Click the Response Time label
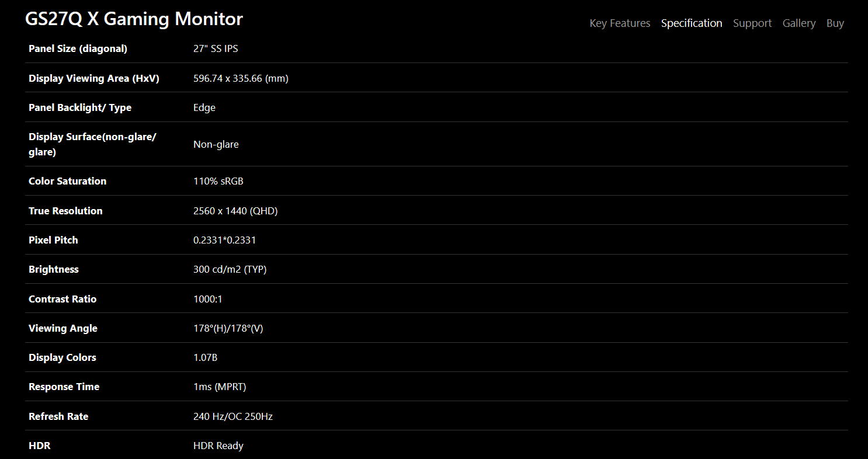Screen dimensions: 868x459 point(64,387)
